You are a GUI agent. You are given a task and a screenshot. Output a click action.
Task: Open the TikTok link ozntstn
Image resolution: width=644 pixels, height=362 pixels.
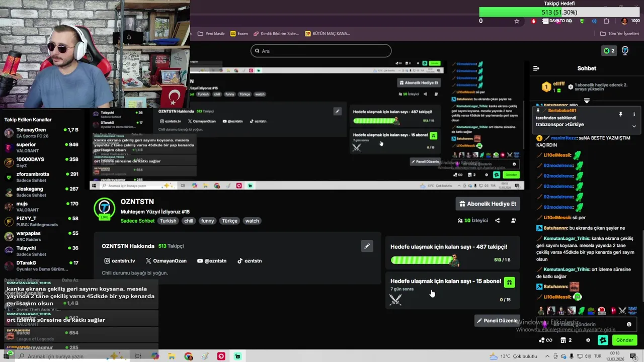[250, 261]
